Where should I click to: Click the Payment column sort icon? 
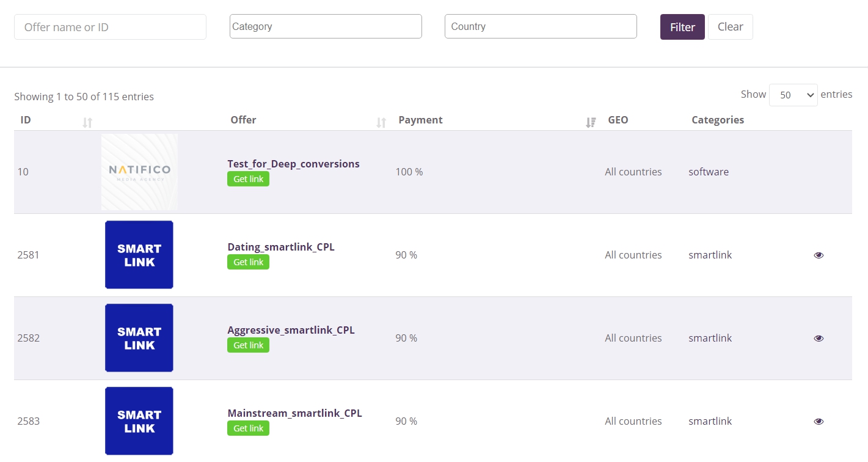[x=591, y=123]
